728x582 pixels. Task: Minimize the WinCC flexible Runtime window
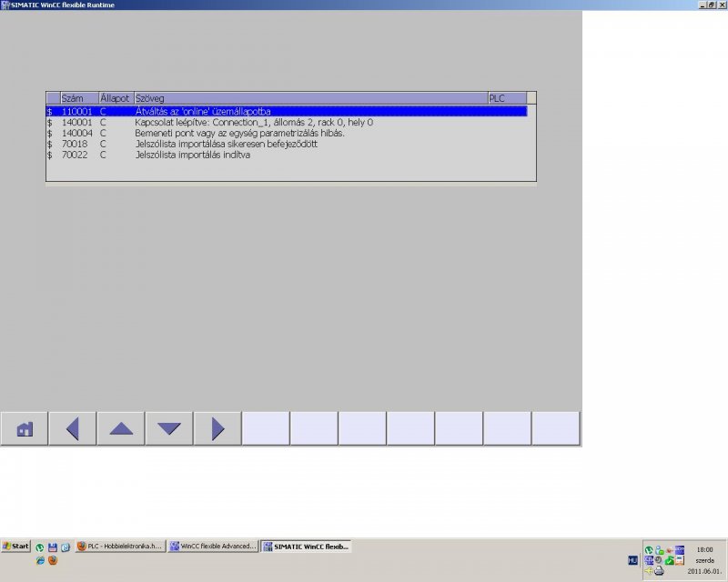(x=702, y=5)
